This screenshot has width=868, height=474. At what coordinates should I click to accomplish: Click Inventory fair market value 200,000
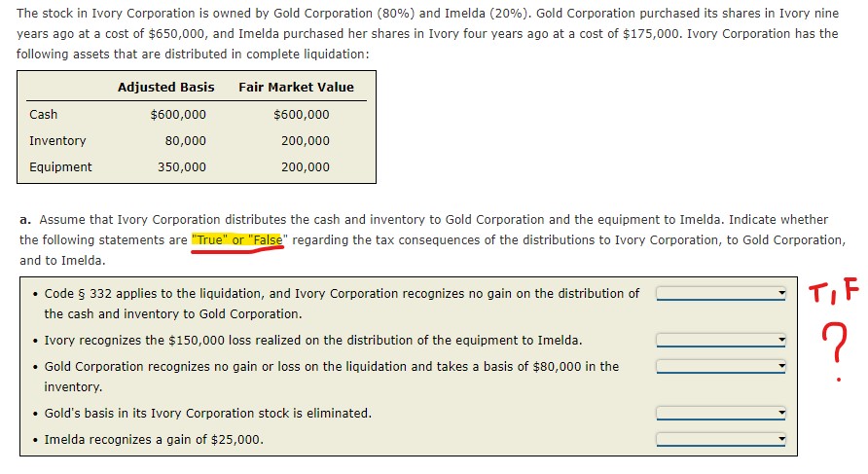(305, 141)
